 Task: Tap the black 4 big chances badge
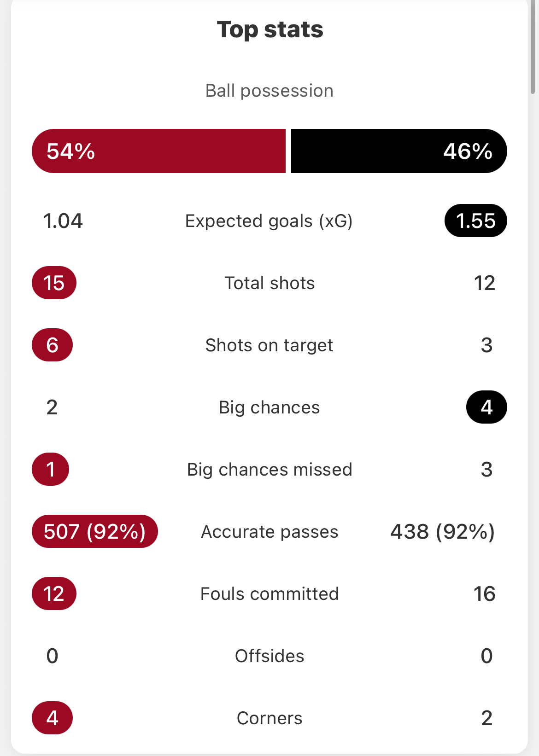[x=486, y=407]
